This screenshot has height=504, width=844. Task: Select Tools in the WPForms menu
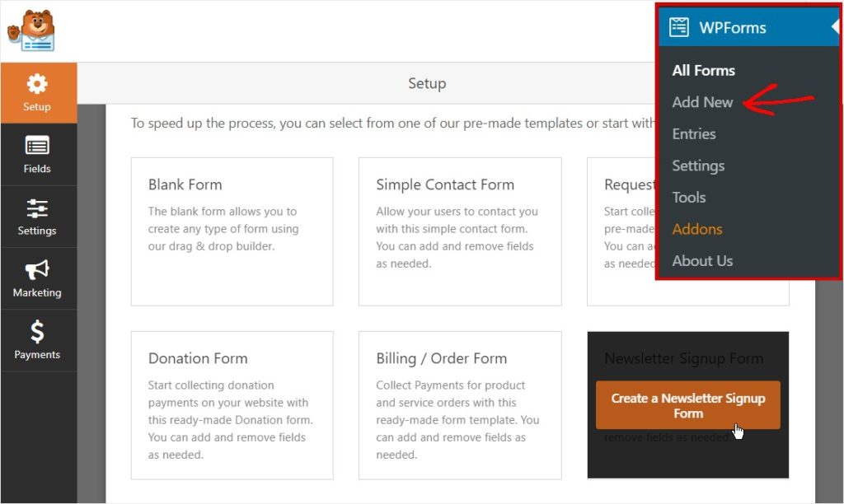pyautogui.click(x=688, y=197)
